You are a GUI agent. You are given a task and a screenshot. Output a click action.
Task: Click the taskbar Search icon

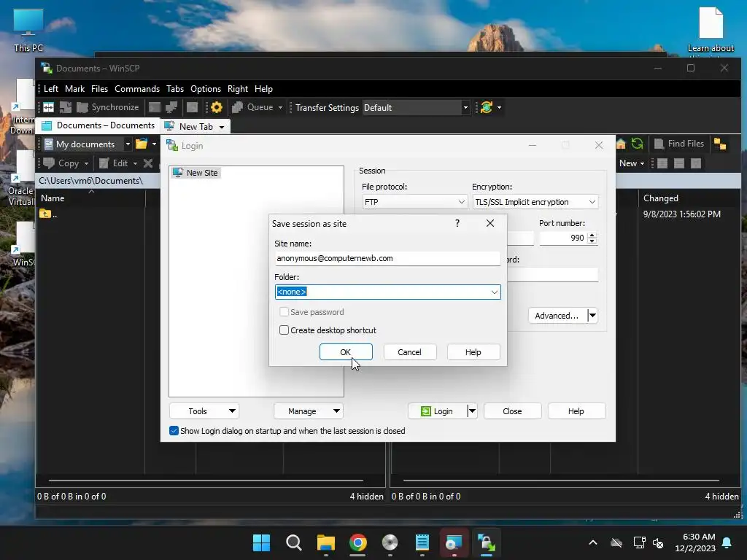pyautogui.click(x=293, y=542)
